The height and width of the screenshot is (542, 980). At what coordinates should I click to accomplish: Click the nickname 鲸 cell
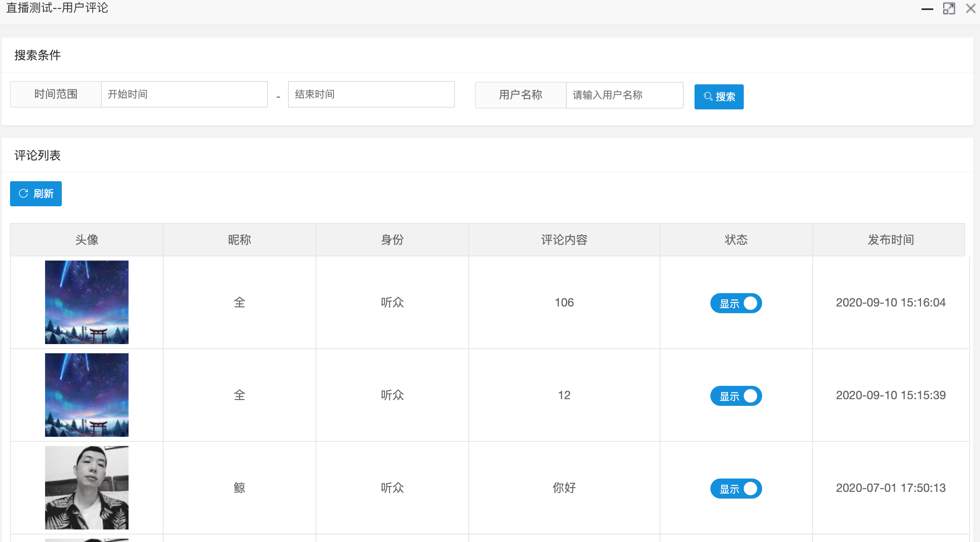(x=240, y=488)
